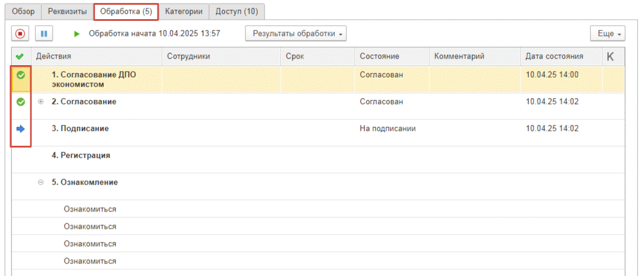Collapse the 5. Ознакомление row
This screenshot has height=276, width=644.
point(40,182)
